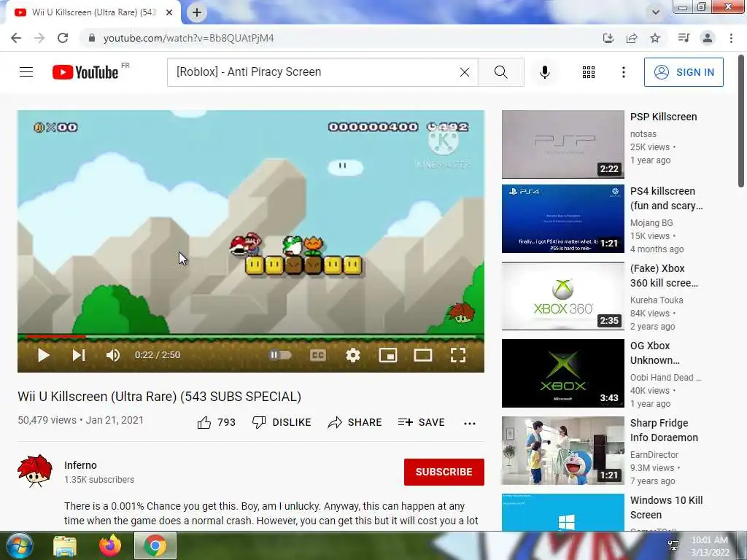Click the taskbar clock
Viewport: 747px width, 560px height.
click(711, 546)
